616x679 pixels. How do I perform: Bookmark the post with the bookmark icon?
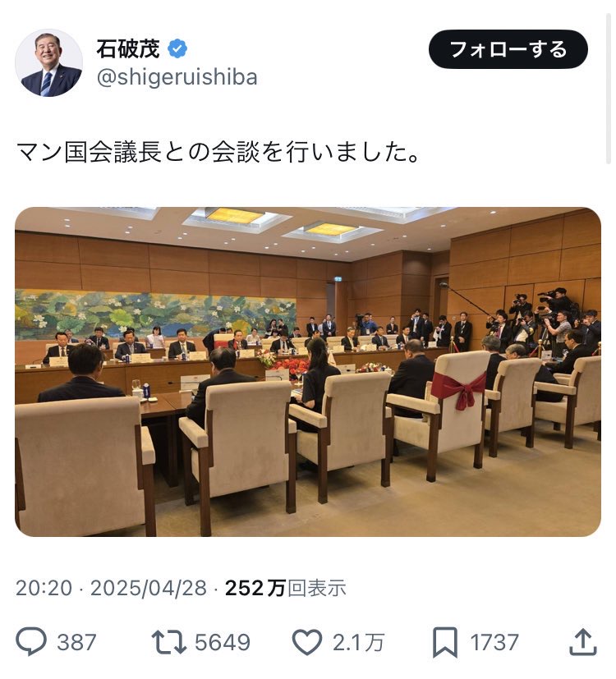tap(445, 642)
